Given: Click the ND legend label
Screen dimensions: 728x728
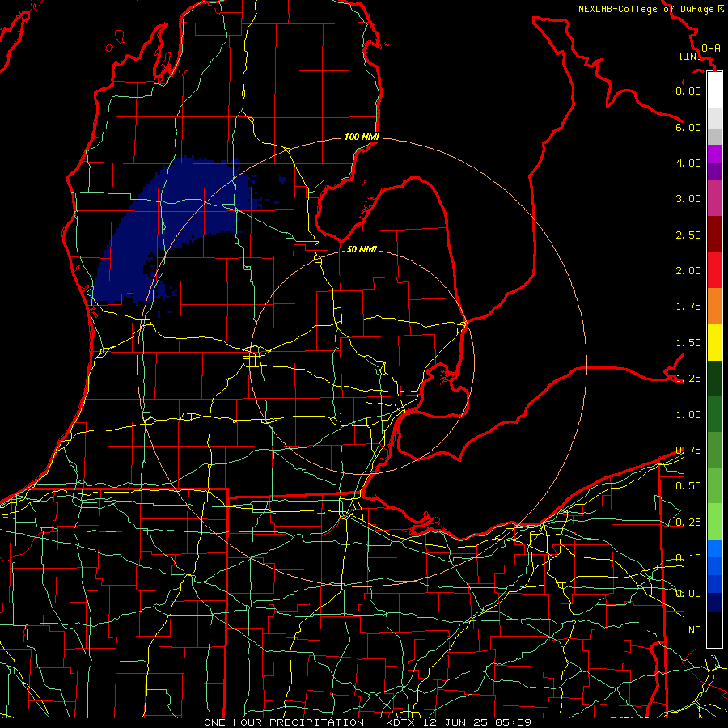Looking at the screenshot, I should coord(695,630).
